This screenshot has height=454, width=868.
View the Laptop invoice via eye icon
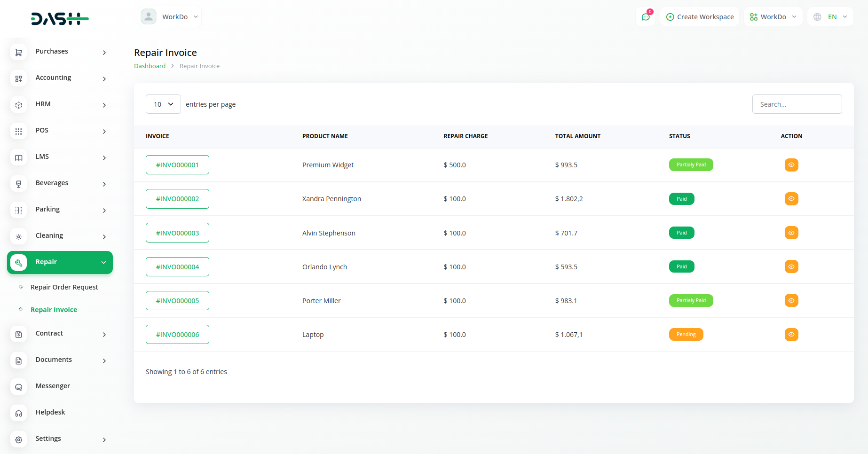(x=791, y=335)
